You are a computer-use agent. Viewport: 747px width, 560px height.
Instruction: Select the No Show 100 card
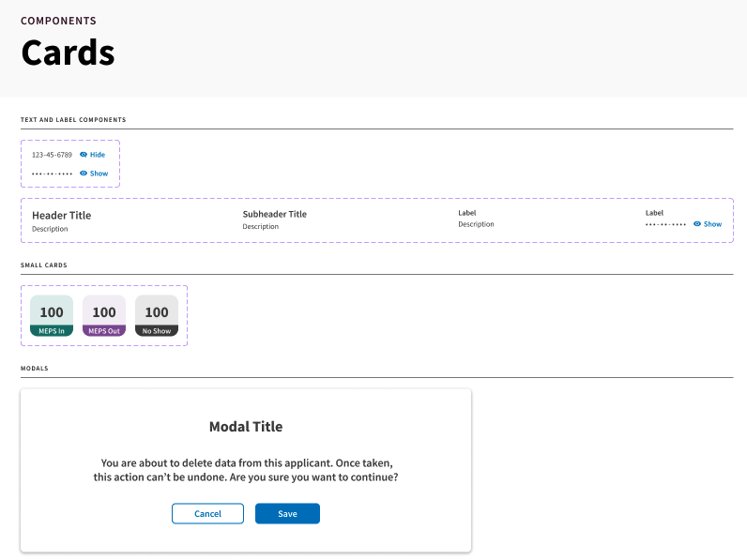click(157, 316)
